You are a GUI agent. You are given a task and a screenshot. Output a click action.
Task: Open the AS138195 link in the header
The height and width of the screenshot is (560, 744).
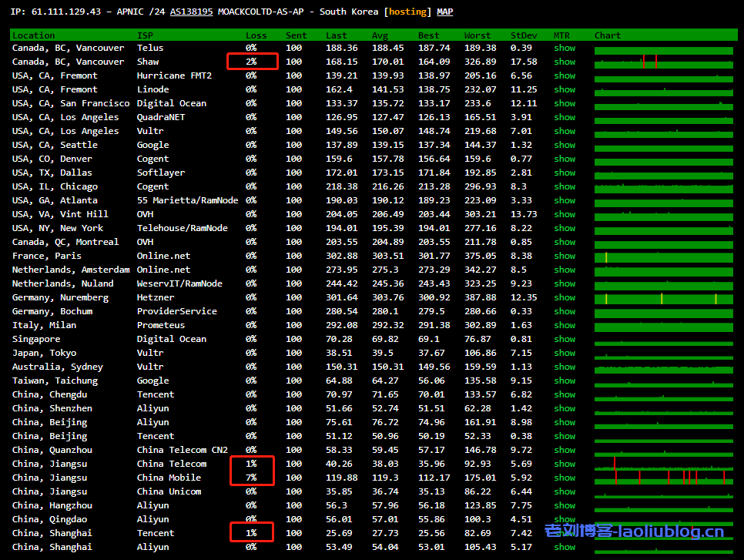[191, 12]
